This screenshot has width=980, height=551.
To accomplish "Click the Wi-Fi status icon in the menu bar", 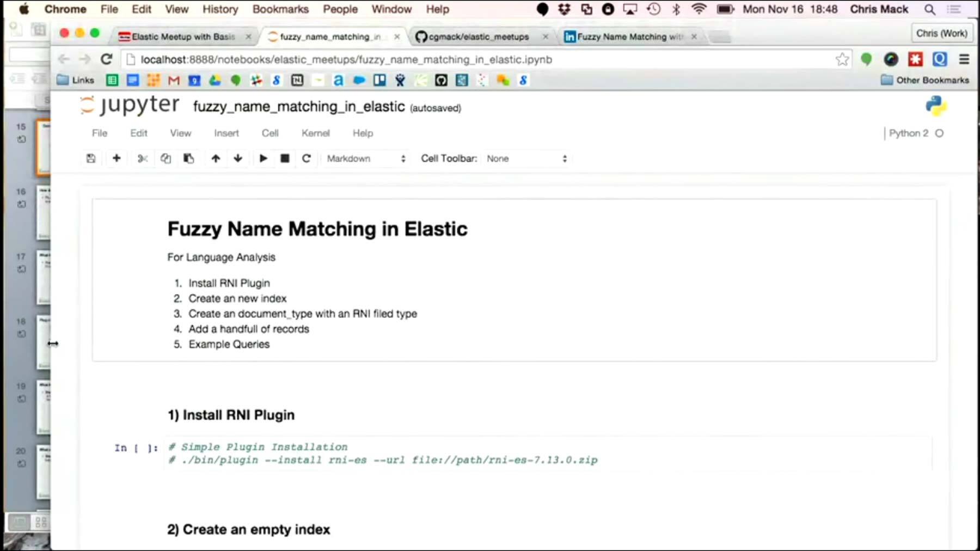I will pos(699,9).
